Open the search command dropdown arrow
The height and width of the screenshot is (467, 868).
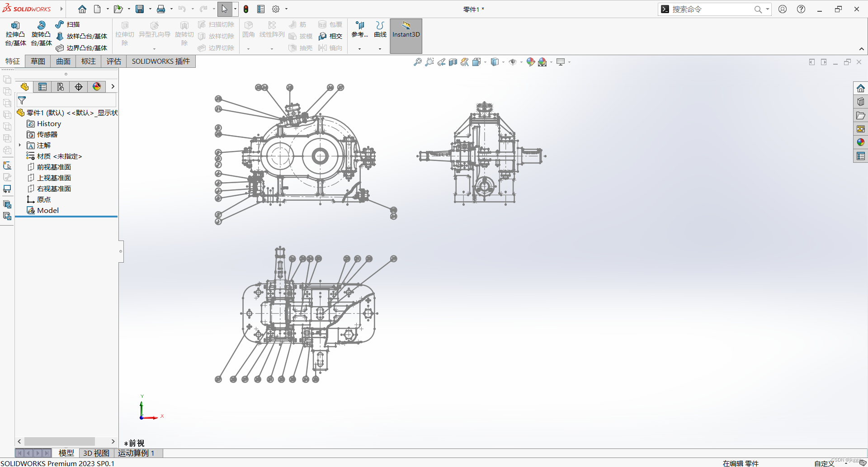pyautogui.click(x=767, y=9)
